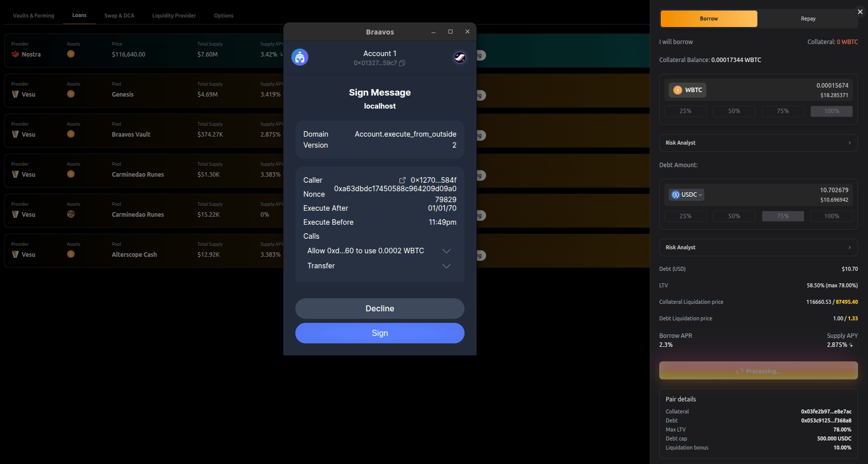Viewport: 868px width, 464px height.
Task: Expand Risk Analyst under USDC debt
Action: (758, 247)
